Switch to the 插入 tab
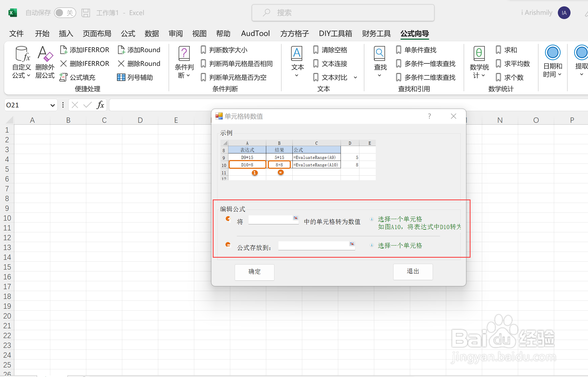 click(x=66, y=34)
